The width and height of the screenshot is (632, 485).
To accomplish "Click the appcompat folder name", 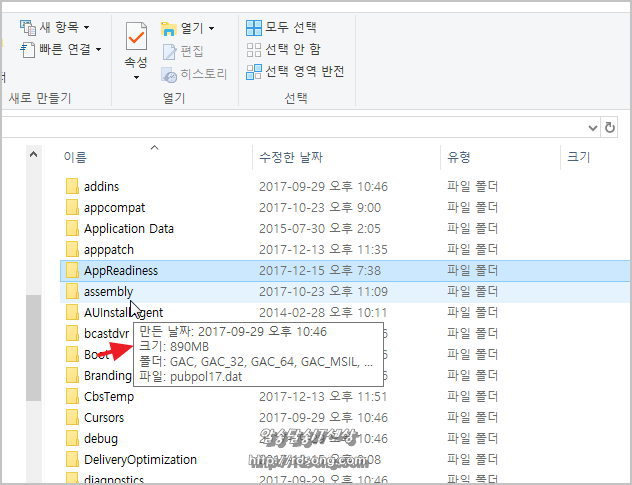I will (x=114, y=208).
